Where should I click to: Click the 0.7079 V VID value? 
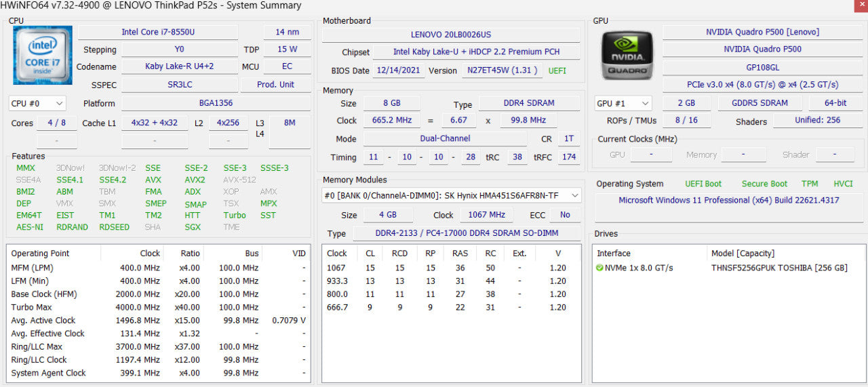pyautogui.click(x=289, y=321)
